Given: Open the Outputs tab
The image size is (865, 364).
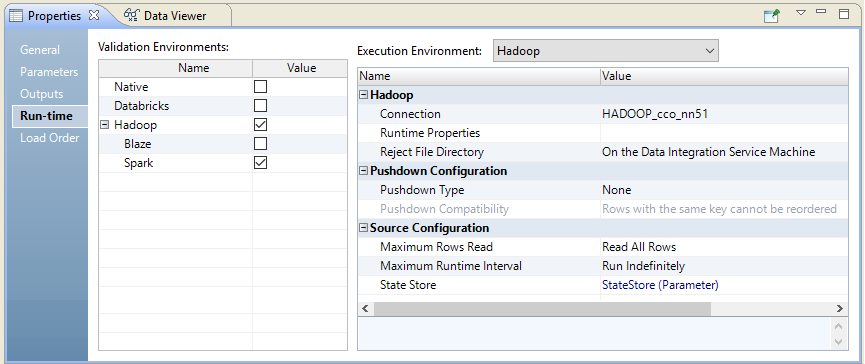Looking at the screenshot, I should click(41, 94).
